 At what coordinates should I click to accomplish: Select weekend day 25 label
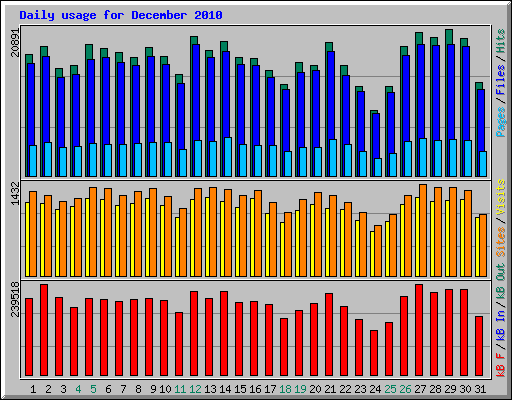[390, 389]
